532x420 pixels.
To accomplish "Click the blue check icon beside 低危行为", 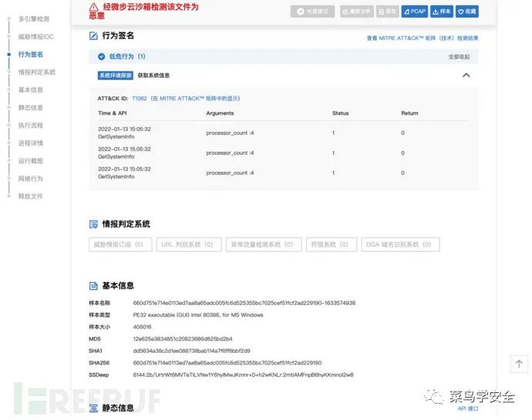I will [102, 57].
